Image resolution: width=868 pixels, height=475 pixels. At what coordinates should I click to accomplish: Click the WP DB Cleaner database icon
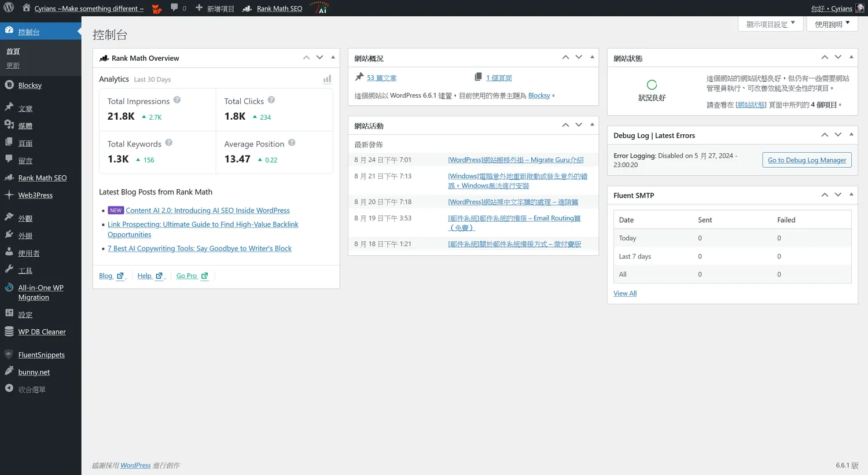9,332
